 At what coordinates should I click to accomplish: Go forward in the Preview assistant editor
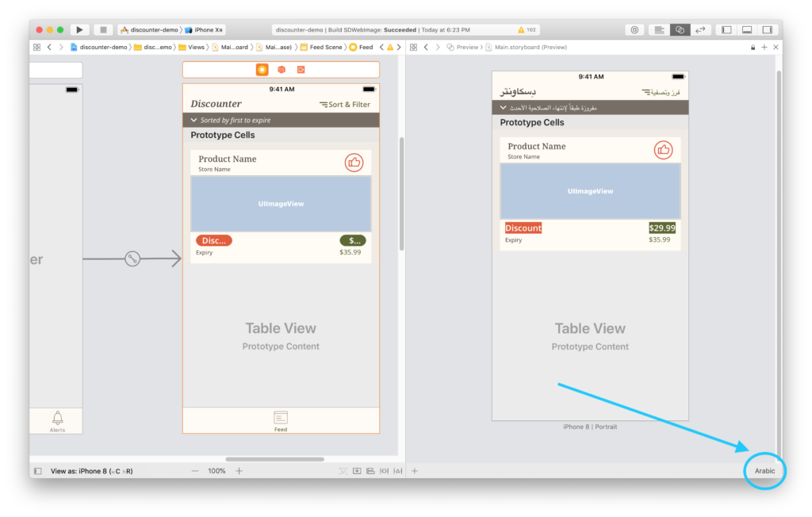[x=438, y=47]
